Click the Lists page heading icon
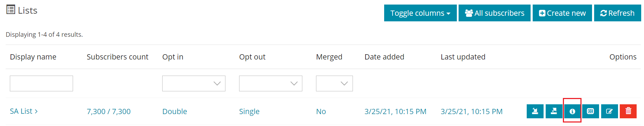 [11, 10]
